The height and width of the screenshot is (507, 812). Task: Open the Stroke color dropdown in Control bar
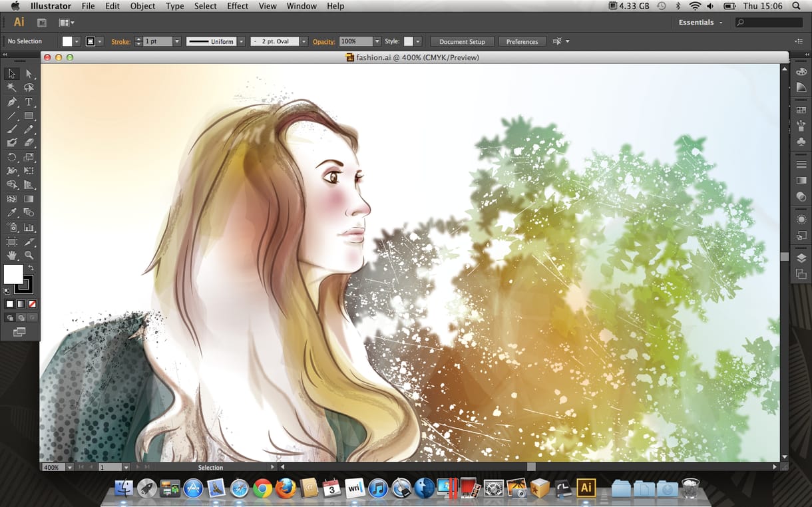[101, 41]
